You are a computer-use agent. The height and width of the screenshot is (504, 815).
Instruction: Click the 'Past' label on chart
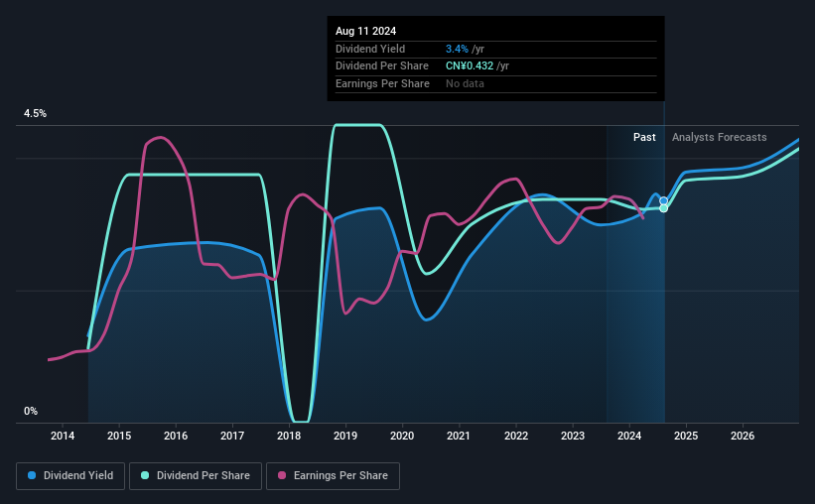click(x=644, y=137)
